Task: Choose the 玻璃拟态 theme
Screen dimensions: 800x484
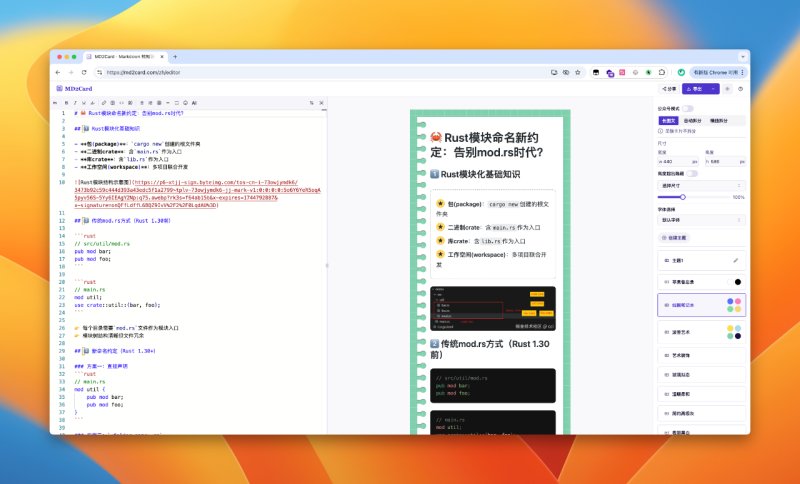Action: click(701, 374)
